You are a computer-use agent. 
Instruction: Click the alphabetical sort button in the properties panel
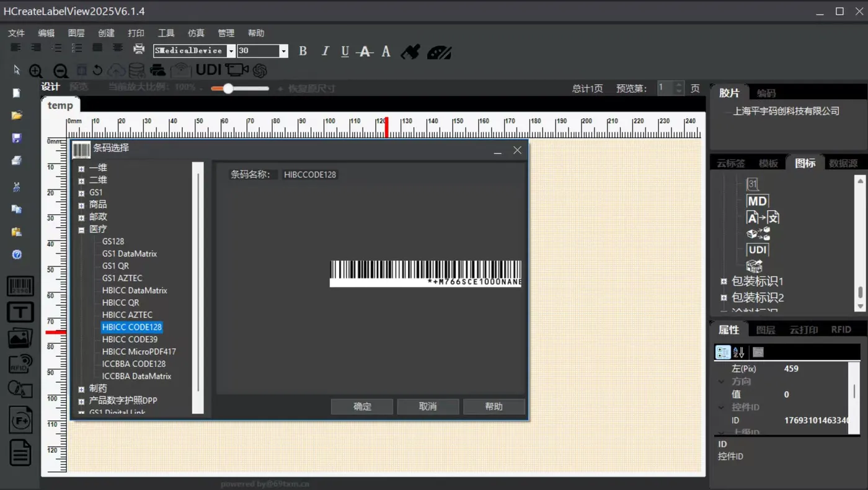pos(738,352)
